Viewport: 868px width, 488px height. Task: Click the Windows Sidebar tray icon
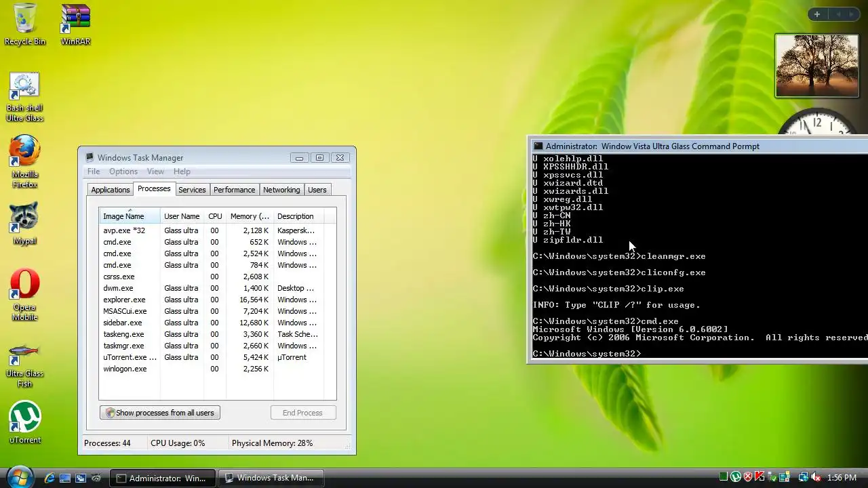click(785, 477)
